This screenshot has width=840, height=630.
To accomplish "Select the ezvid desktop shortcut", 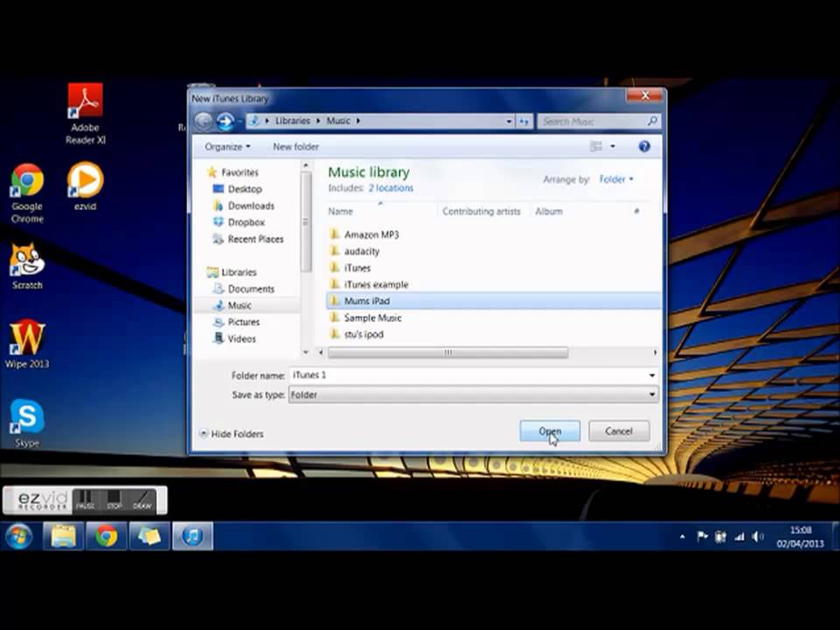I will click(x=85, y=186).
